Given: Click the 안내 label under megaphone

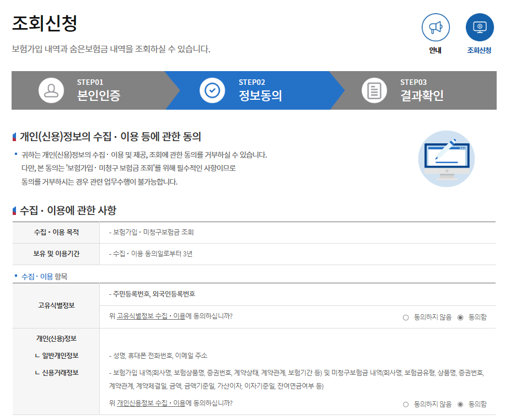Looking at the screenshot, I should click(x=435, y=50).
